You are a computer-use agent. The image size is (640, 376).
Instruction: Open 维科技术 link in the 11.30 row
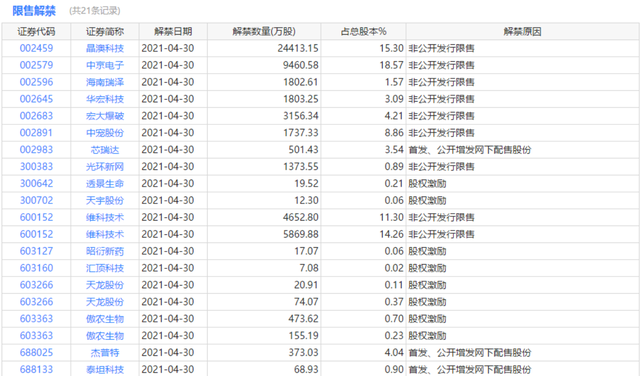105,217
